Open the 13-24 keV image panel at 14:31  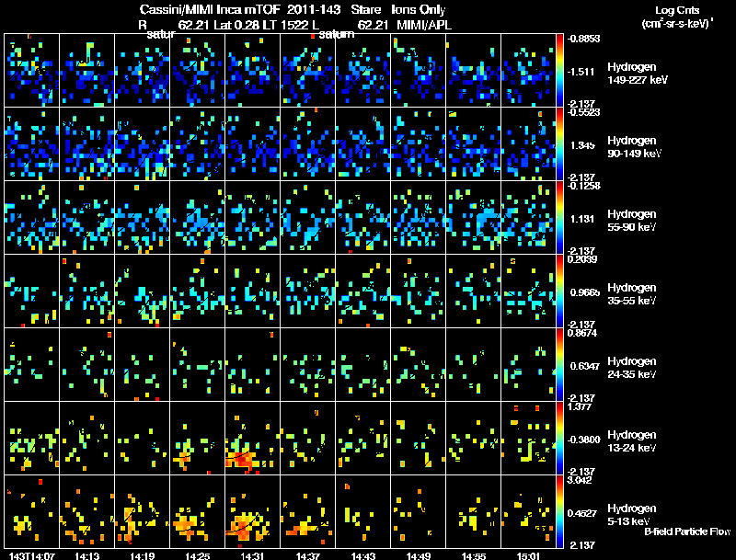pos(252,439)
